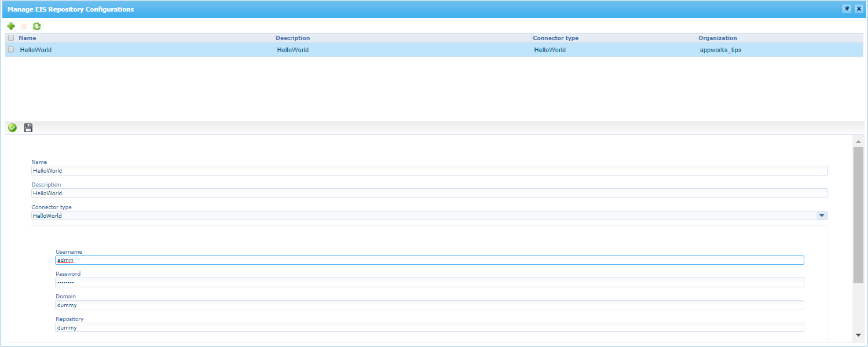This screenshot has height=347, width=868.
Task: Pin the Manage EIS Repository window
Action: 847,9
